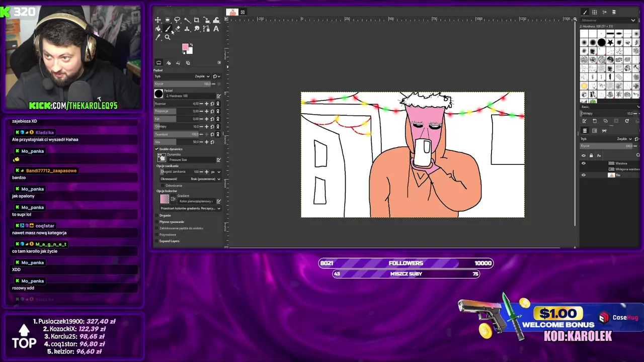644x362 pixels.
Task: Adjust the Krycie opacity slider in tool options
Action: (182, 84)
